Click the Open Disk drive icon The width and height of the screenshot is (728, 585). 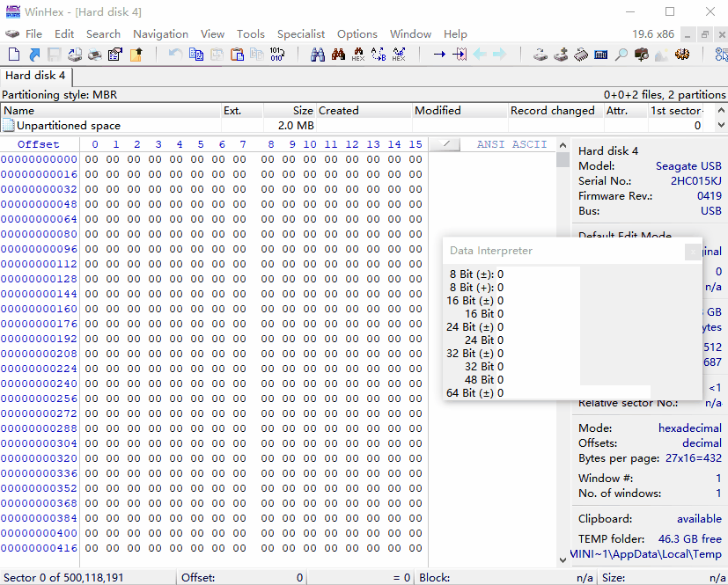pyautogui.click(x=540, y=55)
